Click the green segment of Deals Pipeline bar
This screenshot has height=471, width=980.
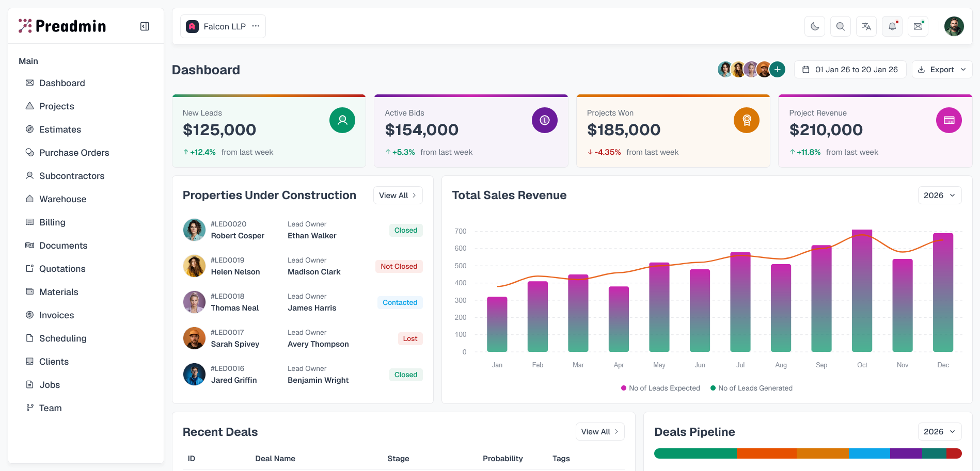696,453
